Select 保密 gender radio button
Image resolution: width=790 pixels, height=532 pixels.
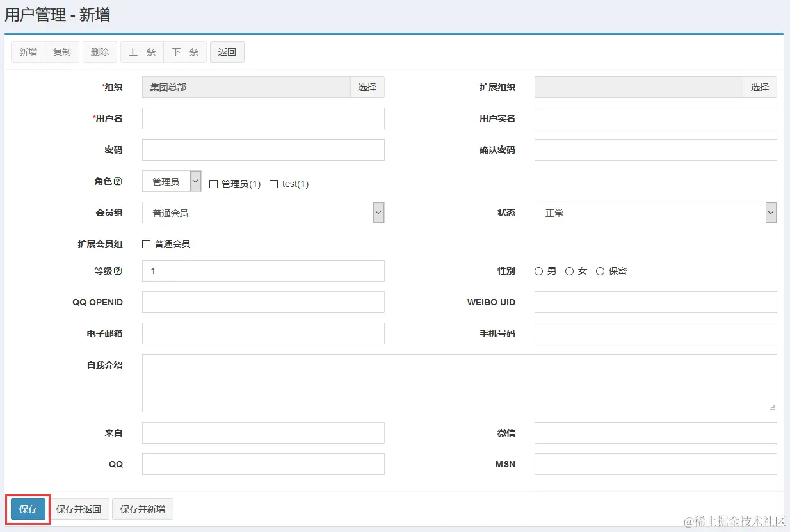pos(601,271)
